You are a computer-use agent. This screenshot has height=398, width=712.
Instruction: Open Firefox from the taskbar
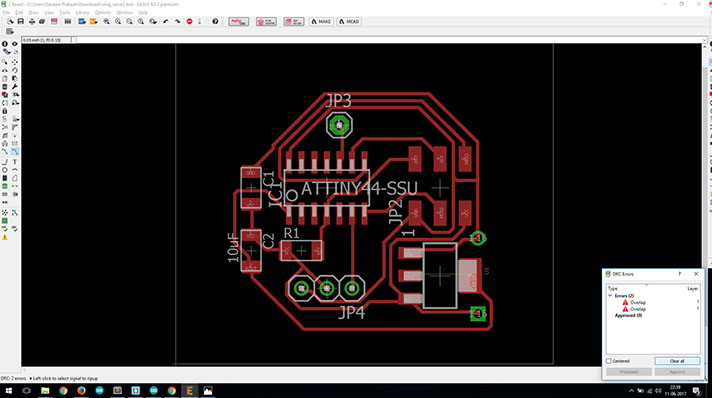(x=81, y=391)
